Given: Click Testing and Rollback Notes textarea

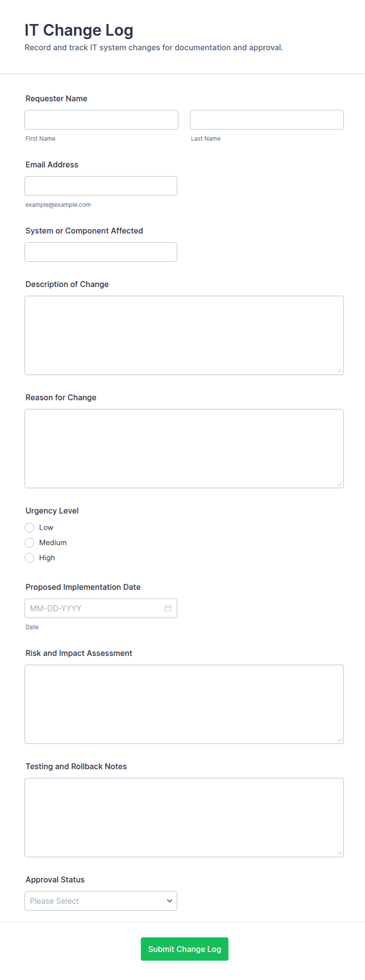Looking at the screenshot, I should point(184,817).
